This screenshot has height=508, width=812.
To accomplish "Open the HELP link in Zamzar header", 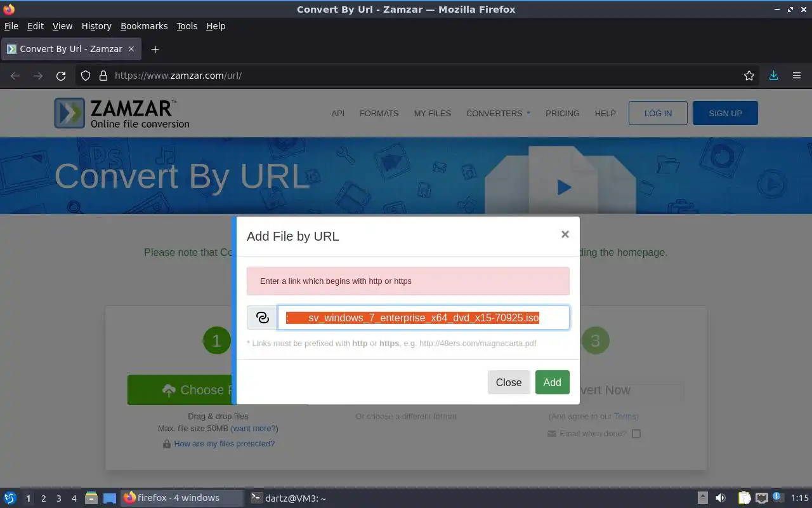I will [x=605, y=113].
